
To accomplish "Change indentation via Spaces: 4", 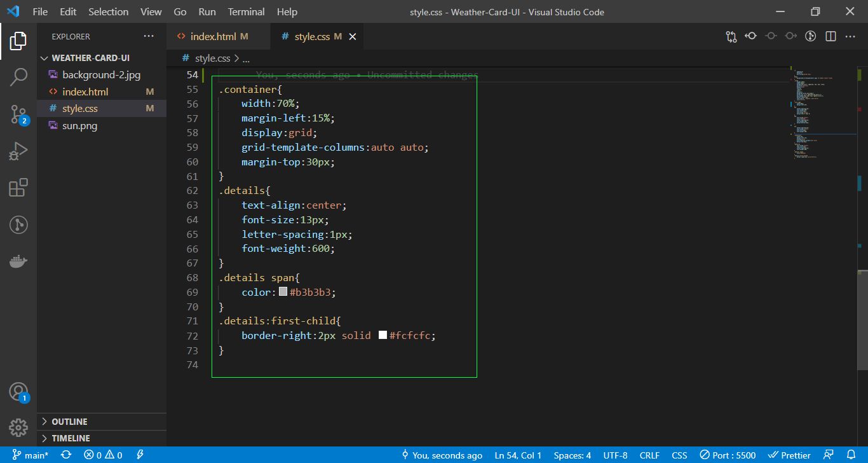I will (572, 455).
